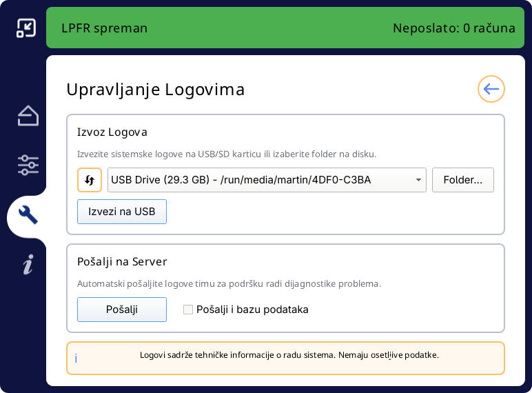Click the "Upravljanje Logovima" page heading
This screenshot has width=532, height=393.
point(155,90)
